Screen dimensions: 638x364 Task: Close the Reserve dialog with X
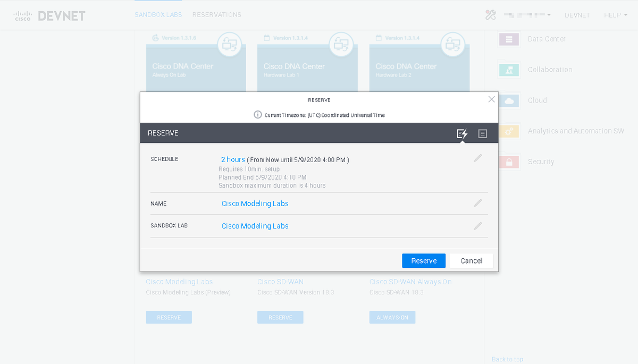click(x=491, y=99)
